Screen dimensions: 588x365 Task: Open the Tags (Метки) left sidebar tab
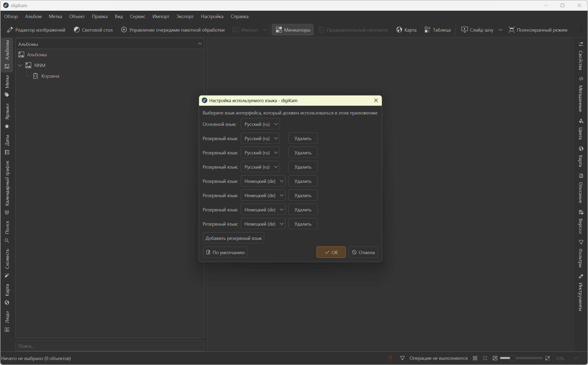(x=7, y=86)
